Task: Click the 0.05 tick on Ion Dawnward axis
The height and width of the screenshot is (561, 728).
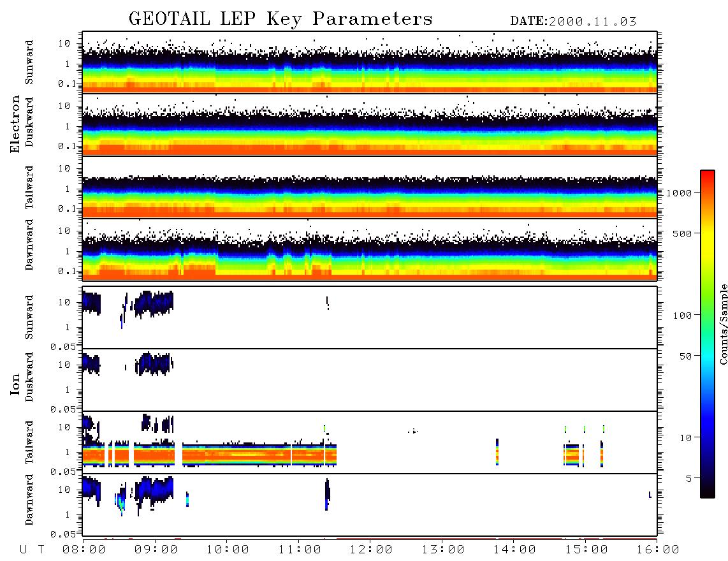Action: [63, 534]
